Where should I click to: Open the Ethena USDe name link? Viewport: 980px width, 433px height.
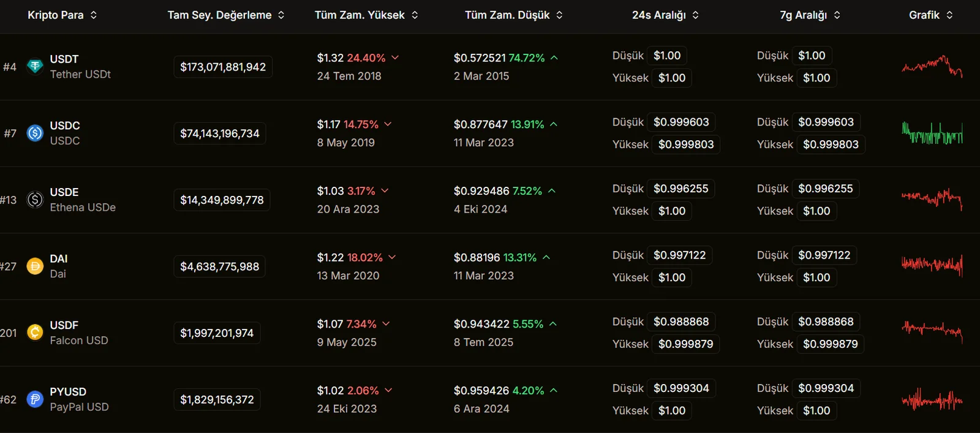[83, 208]
